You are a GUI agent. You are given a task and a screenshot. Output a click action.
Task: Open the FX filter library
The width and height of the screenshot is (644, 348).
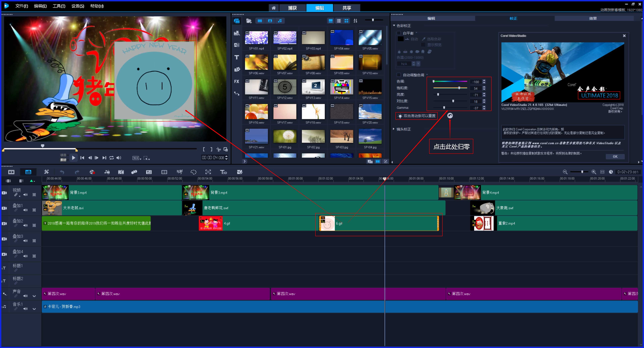tap(237, 81)
